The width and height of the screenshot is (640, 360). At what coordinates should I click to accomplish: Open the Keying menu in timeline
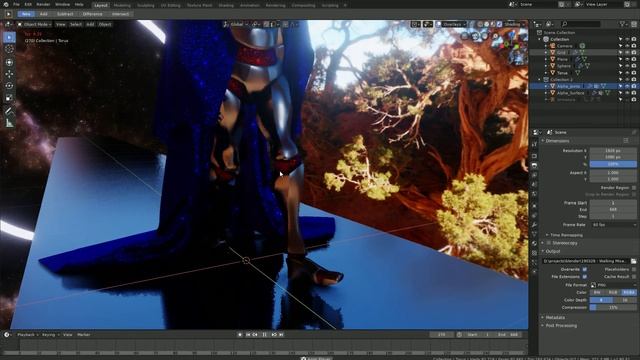[51, 335]
